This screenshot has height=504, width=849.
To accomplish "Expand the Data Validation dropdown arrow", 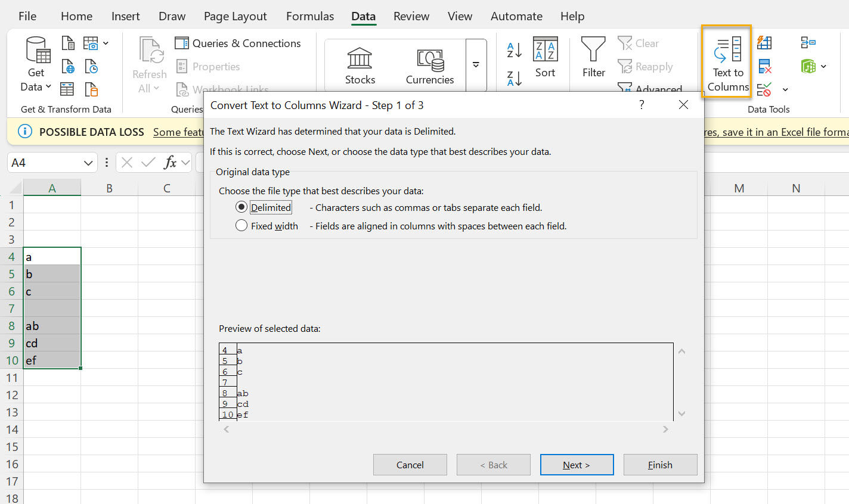I will click(x=785, y=89).
